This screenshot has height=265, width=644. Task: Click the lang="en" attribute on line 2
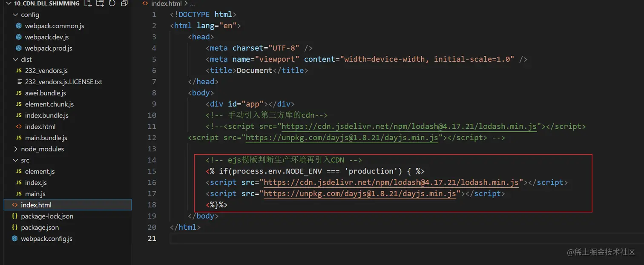click(216, 26)
